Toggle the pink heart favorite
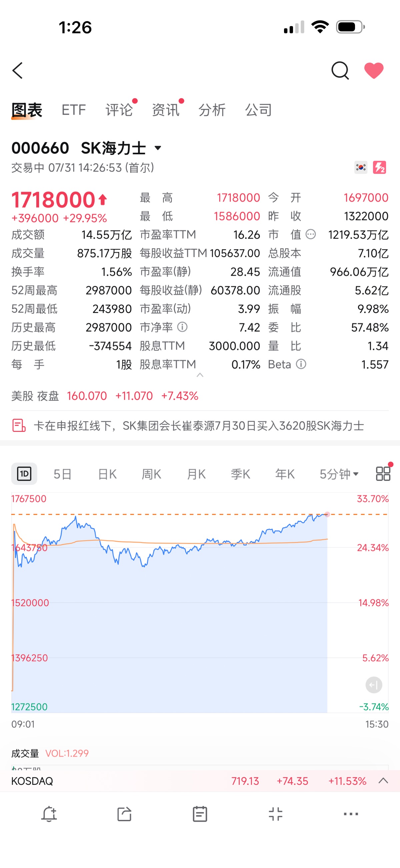Image resolution: width=400 pixels, height=868 pixels. (374, 70)
